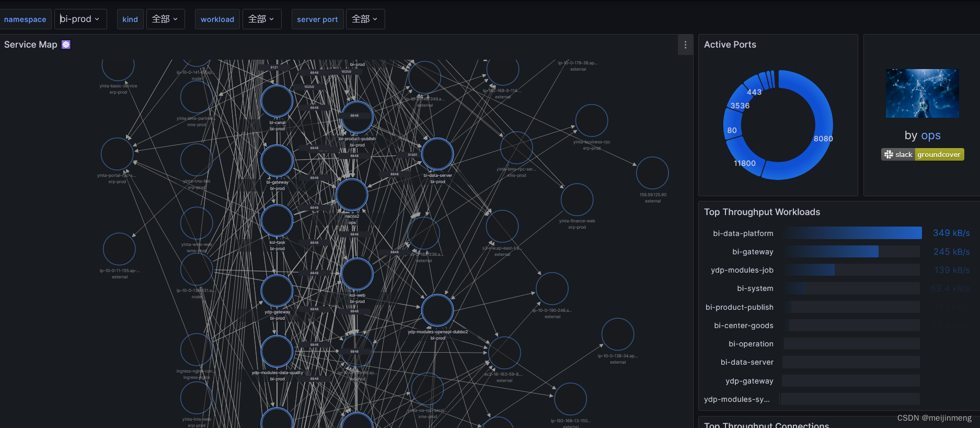Click the 349 kB/s value
980x428 pixels.
point(951,233)
